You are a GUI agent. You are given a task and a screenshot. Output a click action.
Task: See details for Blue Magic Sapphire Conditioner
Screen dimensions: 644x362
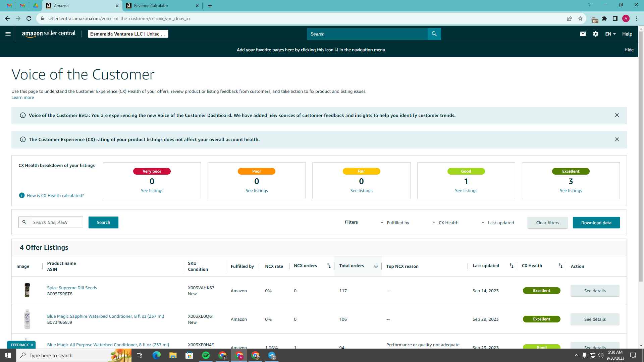click(x=595, y=319)
